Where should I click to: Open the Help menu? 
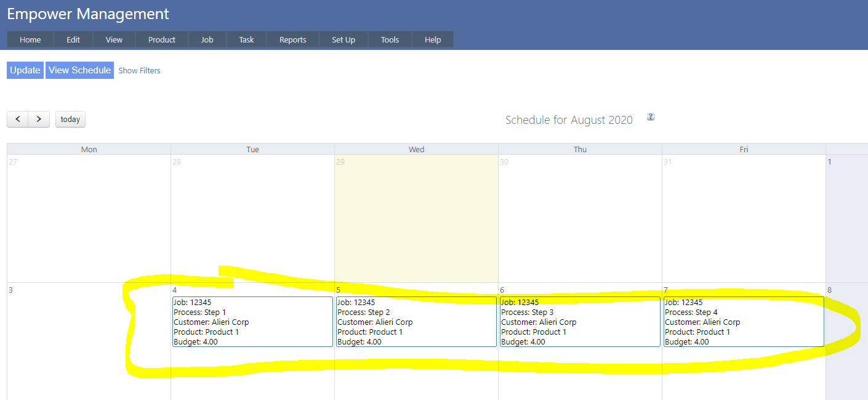point(433,39)
